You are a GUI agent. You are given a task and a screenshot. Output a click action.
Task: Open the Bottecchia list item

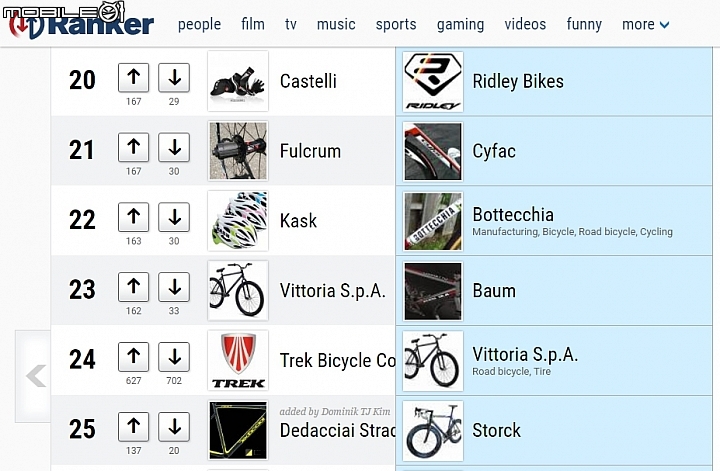point(554,221)
